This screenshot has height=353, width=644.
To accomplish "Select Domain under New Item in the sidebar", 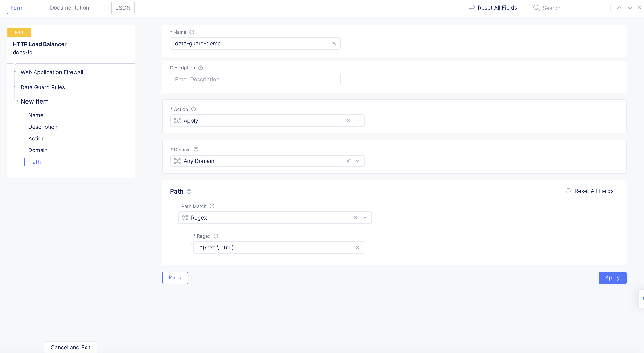I will (x=38, y=150).
